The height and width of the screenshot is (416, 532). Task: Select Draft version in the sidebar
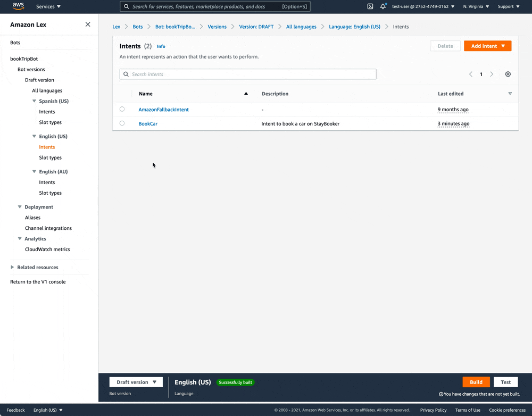pyautogui.click(x=39, y=80)
